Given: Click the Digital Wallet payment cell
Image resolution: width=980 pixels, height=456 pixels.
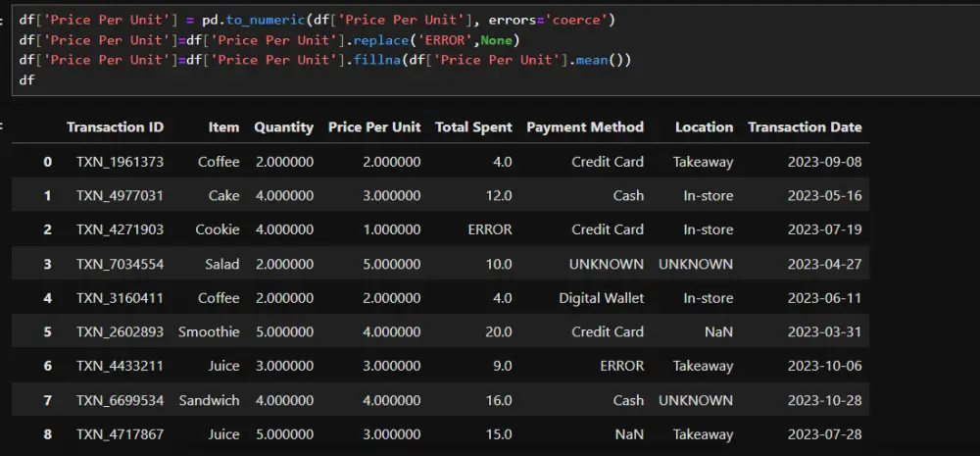Looking at the screenshot, I should [602, 298].
